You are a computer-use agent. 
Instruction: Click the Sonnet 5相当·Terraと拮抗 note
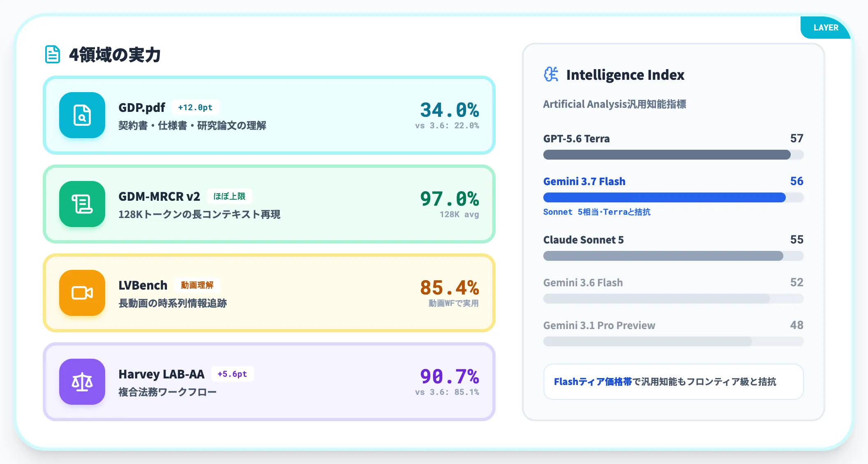click(x=597, y=212)
